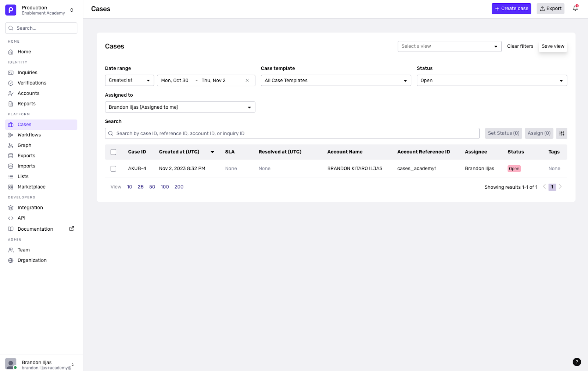This screenshot has height=371, width=588.
Task: Open case AKUB-4
Action: coord(137,169)
